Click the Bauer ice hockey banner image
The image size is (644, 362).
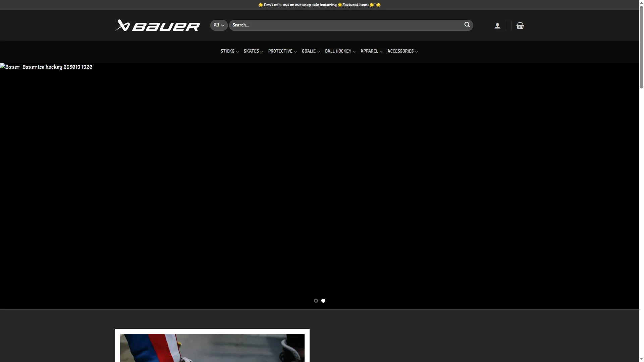tap(319, 186)
